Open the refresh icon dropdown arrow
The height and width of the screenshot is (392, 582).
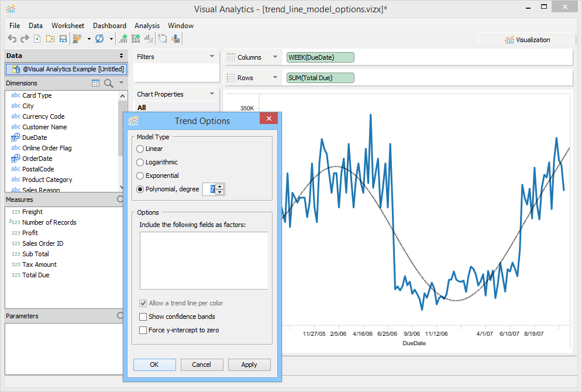click(x=111, y=39)
